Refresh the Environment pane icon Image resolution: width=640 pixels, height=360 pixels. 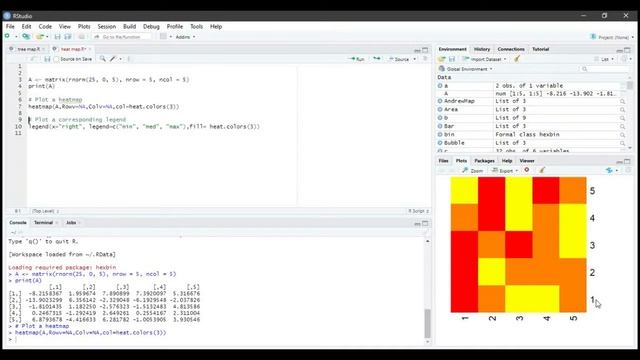pyautogui.click(x=624, y=59)
